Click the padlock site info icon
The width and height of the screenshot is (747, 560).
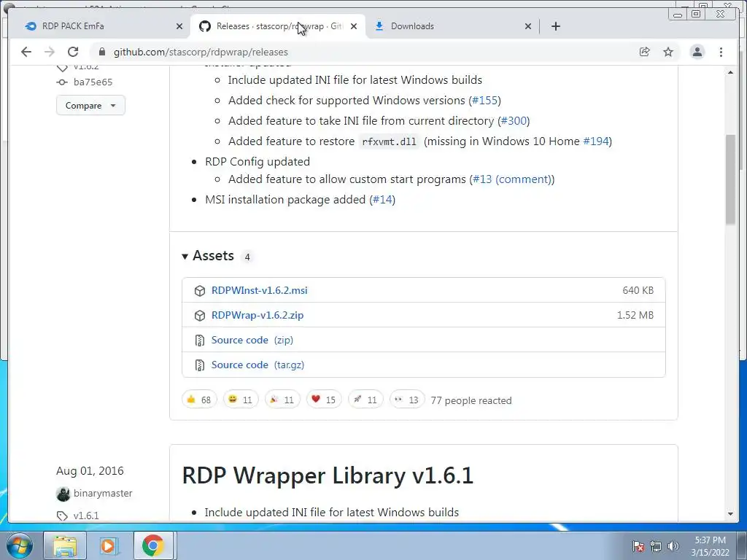[101, 52]
